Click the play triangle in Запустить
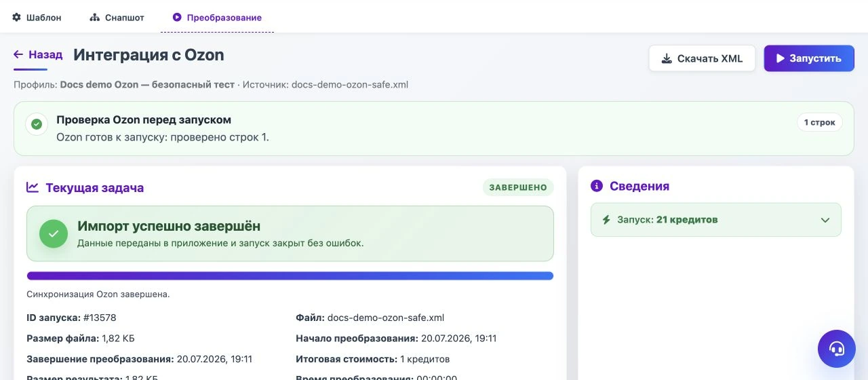Screen dimensions: 868x380 click(x=781, y=58)
